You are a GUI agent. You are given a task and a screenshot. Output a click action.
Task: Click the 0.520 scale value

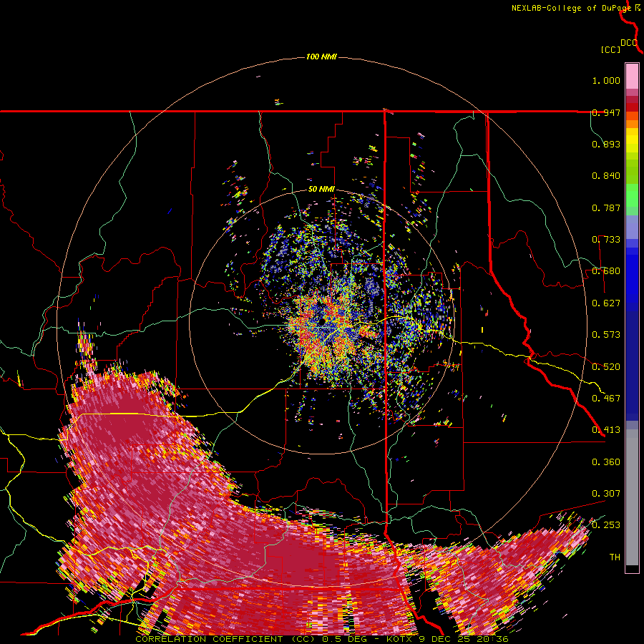tap(606, 367)
